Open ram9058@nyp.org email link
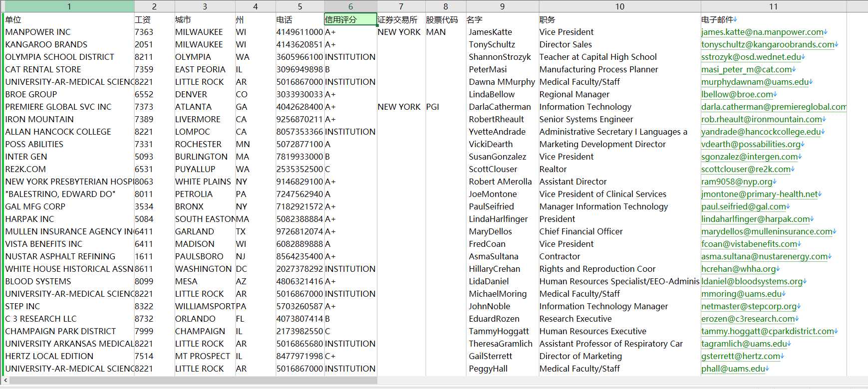Viewport: 868px width, 389px height. tap(737, 182)
